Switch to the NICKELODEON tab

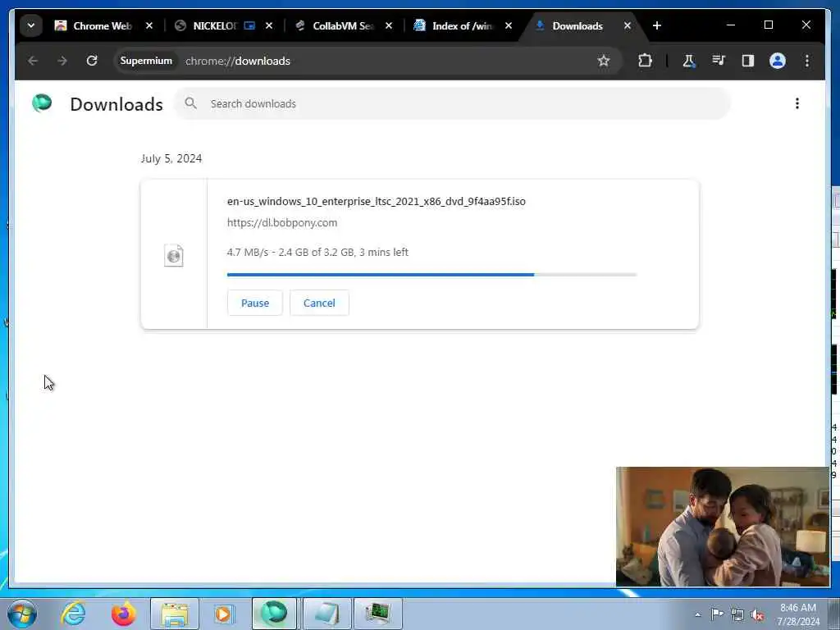click(x=215, y=25)
